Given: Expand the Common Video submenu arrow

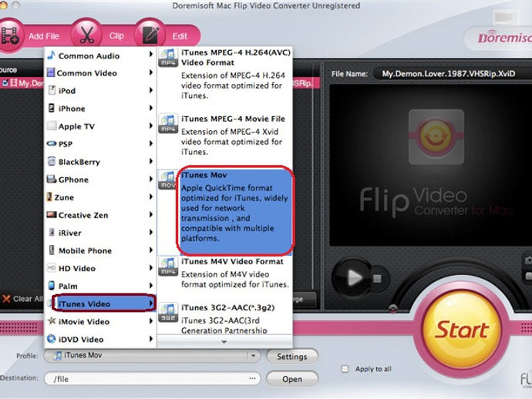Looking at the screenshot, I should click(x=150, y=72).
